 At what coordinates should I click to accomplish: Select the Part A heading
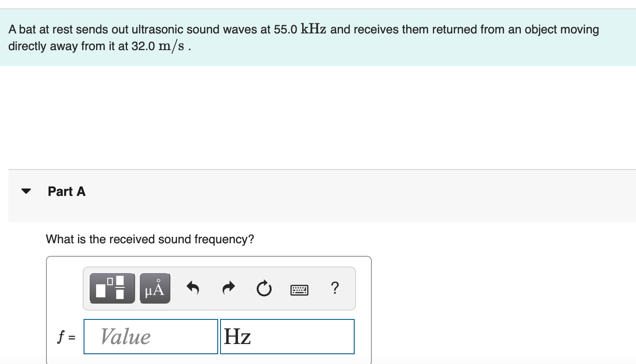click(66, 191)
